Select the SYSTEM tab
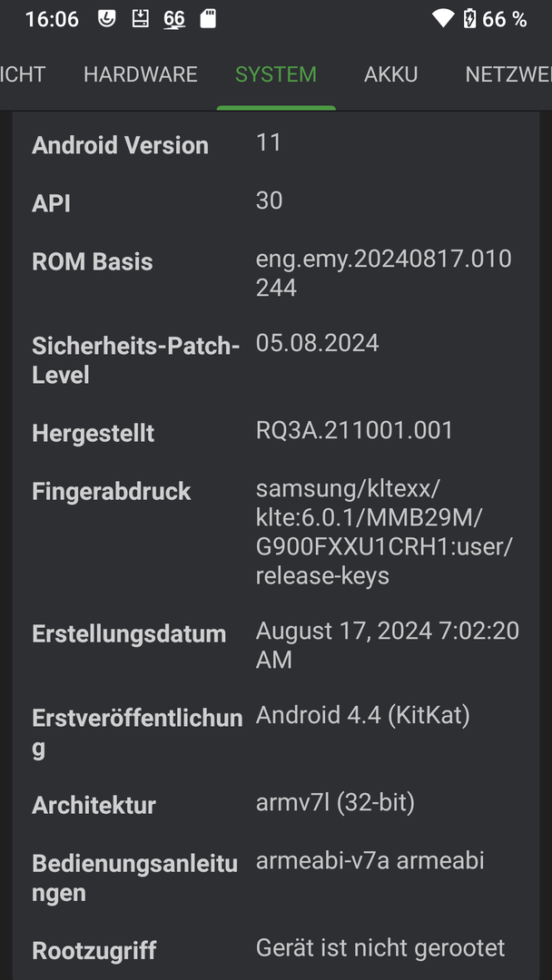The width and height of the screenshot is (552, 980). click(x=276, y=74)
